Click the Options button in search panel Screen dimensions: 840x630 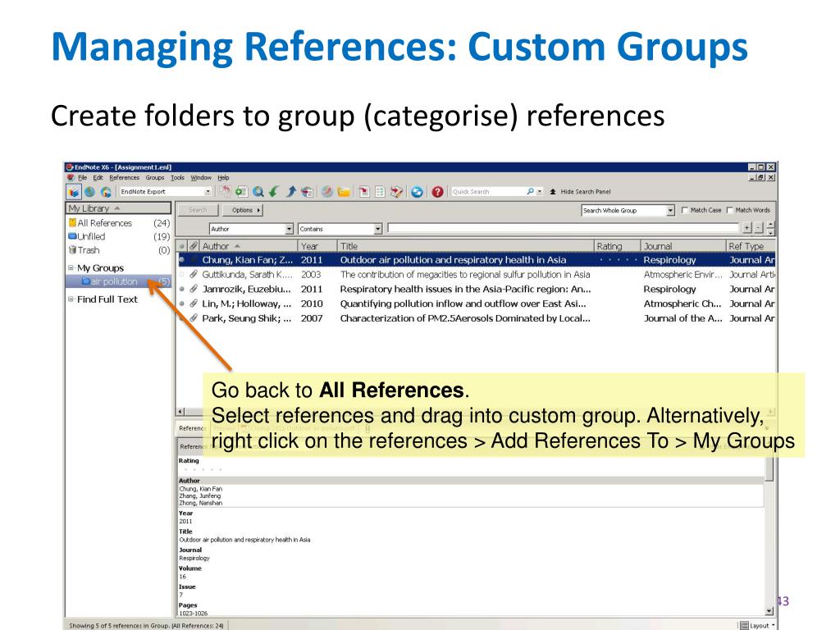[x=247, y=211]
